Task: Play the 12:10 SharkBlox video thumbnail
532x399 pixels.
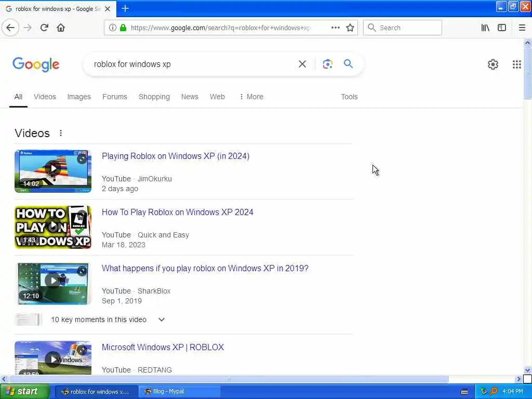Action: pyautogui.click(x=53, y=283)
